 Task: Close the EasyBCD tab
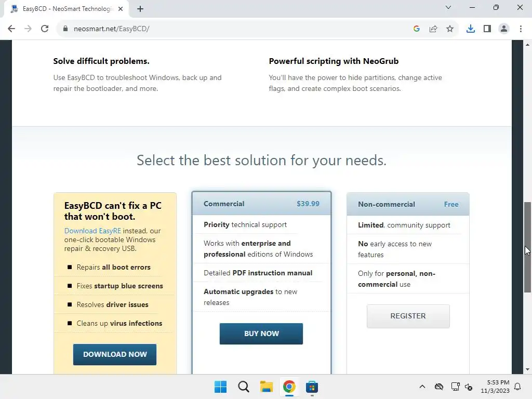121,9
